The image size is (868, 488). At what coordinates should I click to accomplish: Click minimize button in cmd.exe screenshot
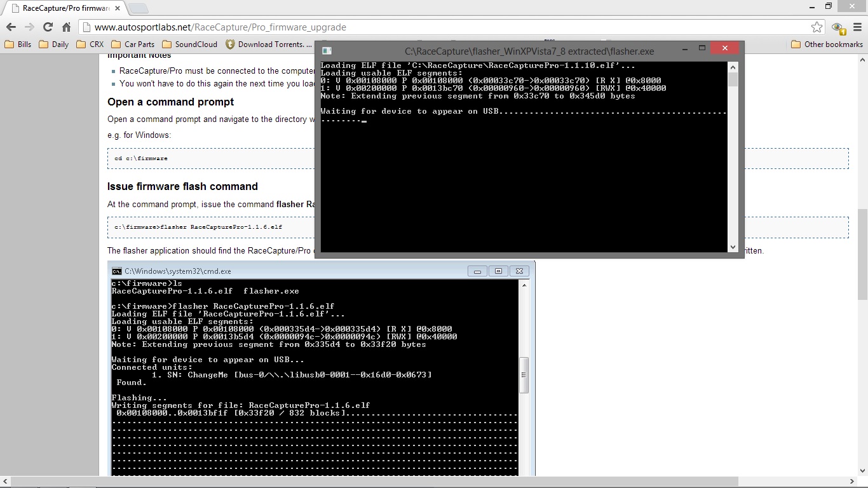477,271
